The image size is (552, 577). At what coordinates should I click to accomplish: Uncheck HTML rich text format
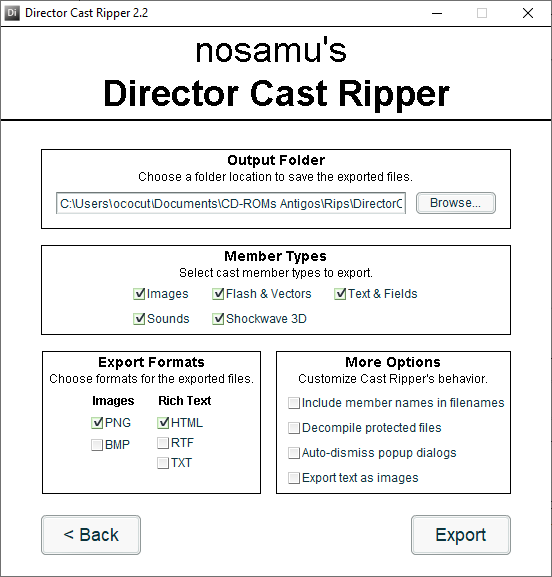tap(163, 422)
